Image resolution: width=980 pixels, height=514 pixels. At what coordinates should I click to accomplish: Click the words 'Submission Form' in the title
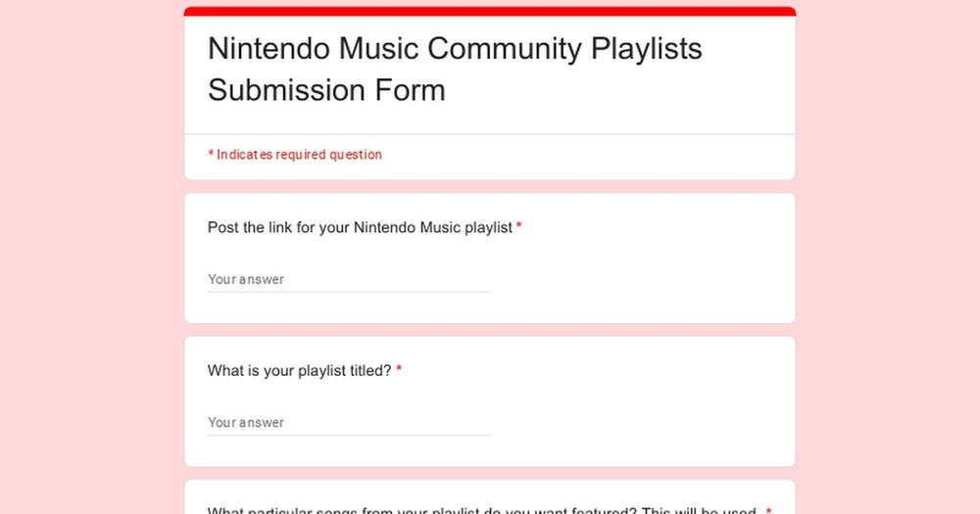pos(326,90)
